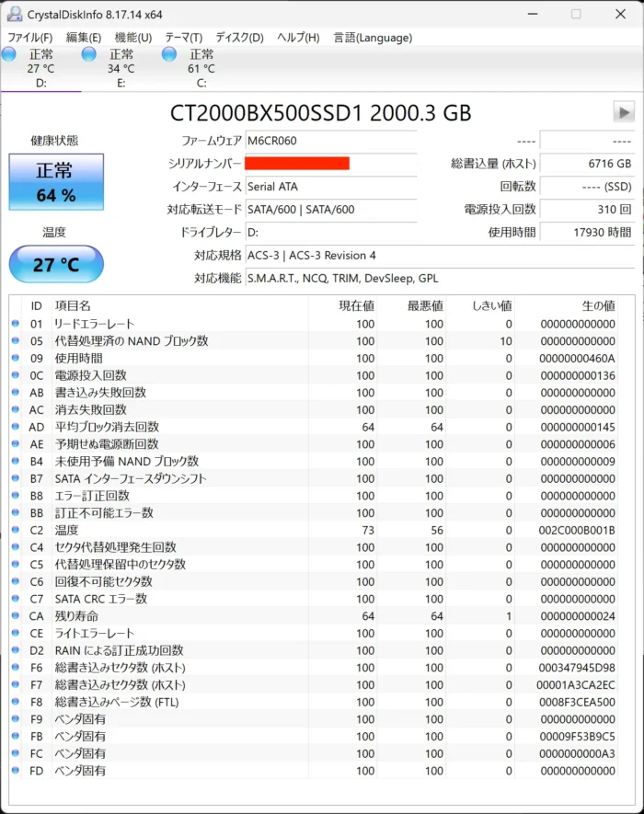Click status dot for attribute C2 temperature
Image resolution: width=644 pixels, height=814 pixels.
(16, 531)
